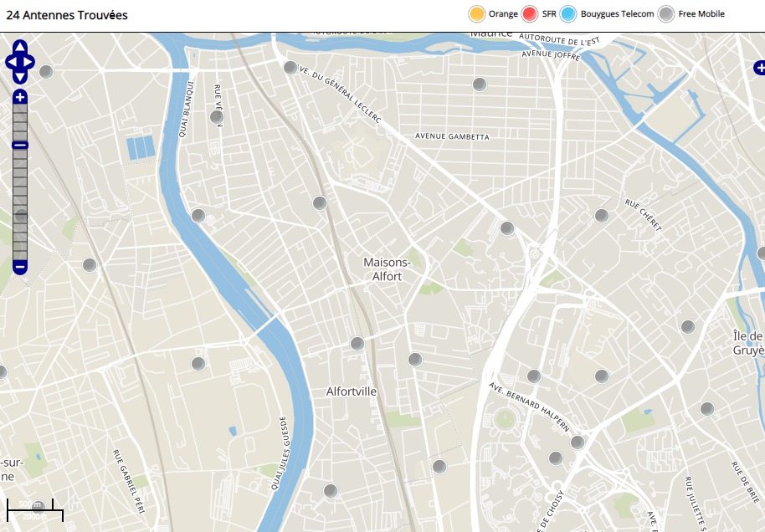Toggle the Free Mobile filter circle
This screenshot has width=765, height=532.
pos(666,14)
